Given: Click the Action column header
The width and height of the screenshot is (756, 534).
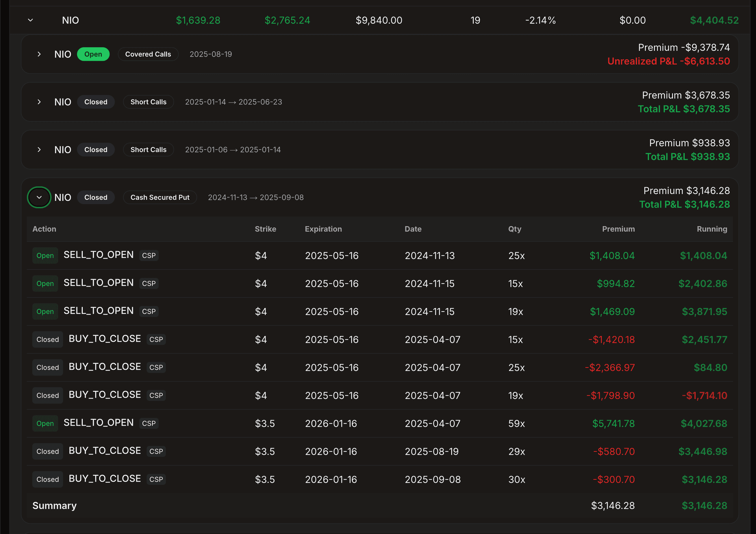Looking at the screenshot, I should [x=44, y=229].
